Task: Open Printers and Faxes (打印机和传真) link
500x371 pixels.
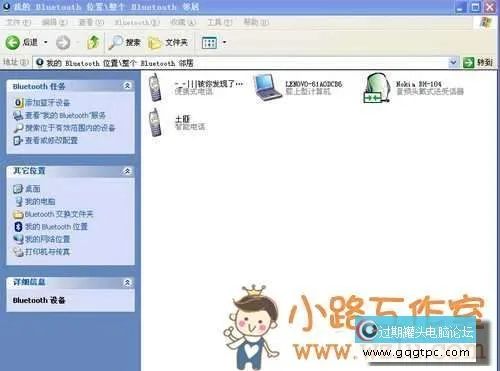Action: click(x=47, y=252)
